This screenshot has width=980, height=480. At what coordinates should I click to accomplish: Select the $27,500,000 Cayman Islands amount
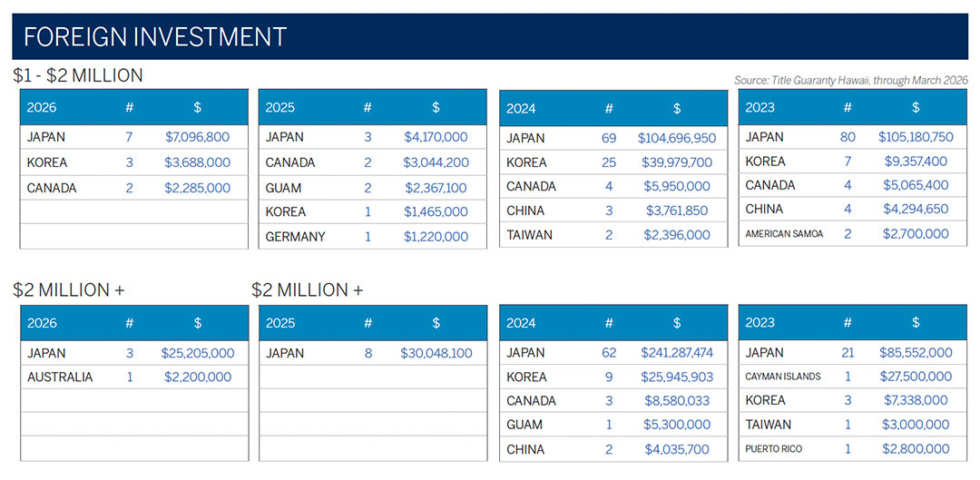tap(916, 377)
